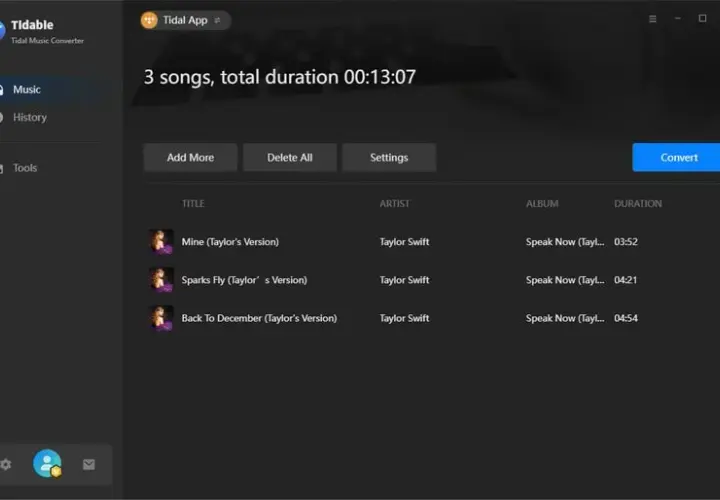Click Speak Now album in Mine row
The height and width of the screenshot is (500, 720).
click(565, 242)
